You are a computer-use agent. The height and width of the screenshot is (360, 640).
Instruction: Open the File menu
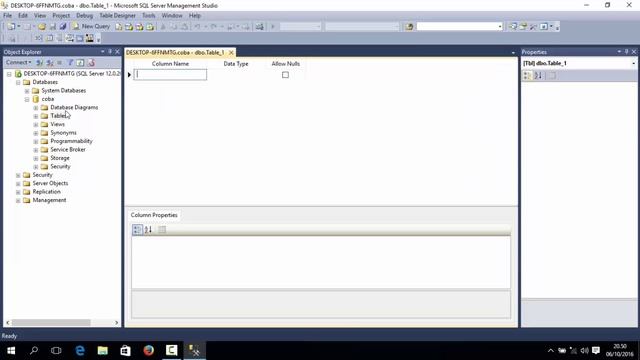point(7,16)
